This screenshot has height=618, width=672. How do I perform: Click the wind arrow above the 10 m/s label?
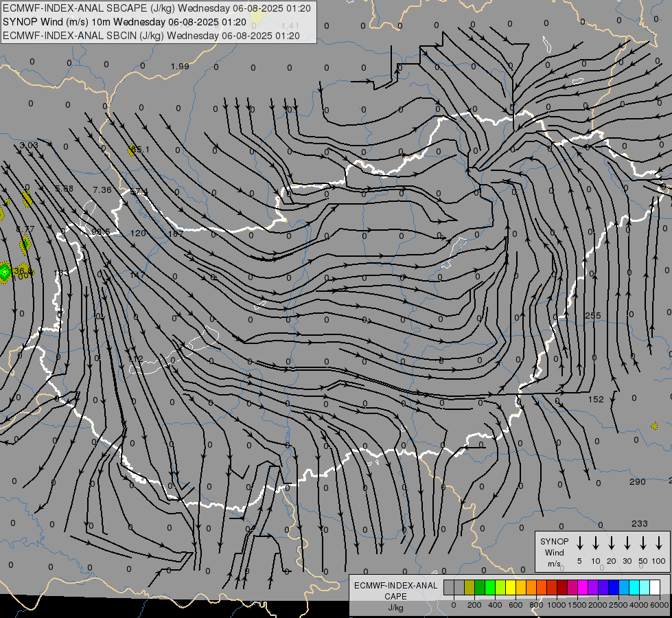click(595, 543)
